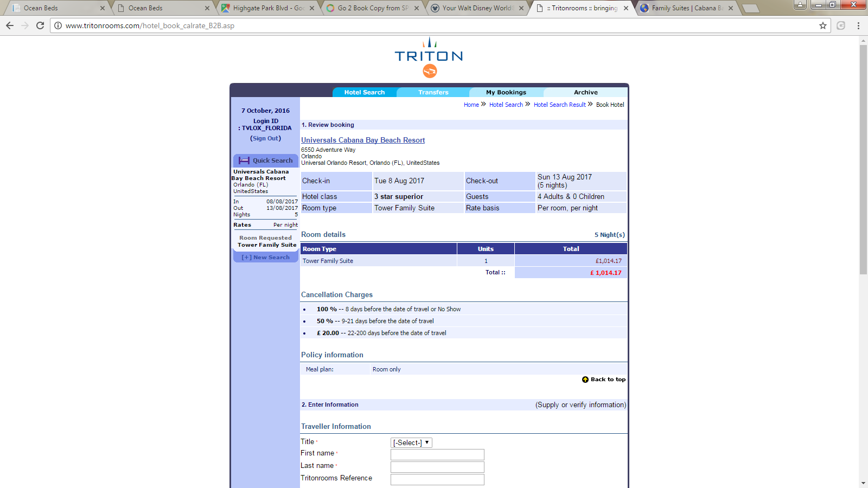The width and height of the screenshot is (868, 488).
Task: Restore down the Chrome window
Action: point(832,4)
